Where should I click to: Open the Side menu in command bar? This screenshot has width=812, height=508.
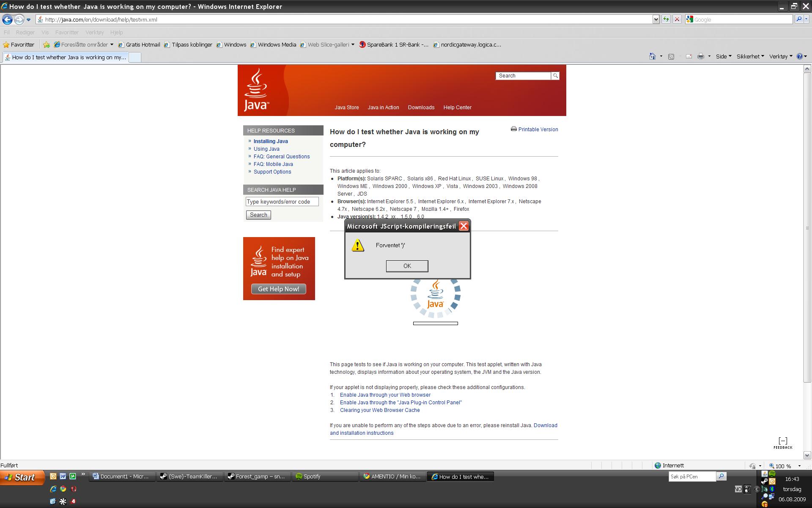pyautogui.click(x=723, y=56)
